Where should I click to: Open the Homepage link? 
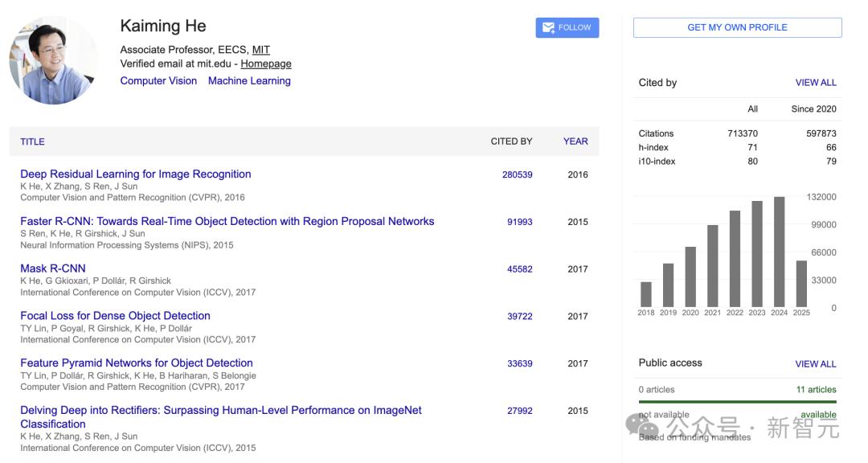266,64
